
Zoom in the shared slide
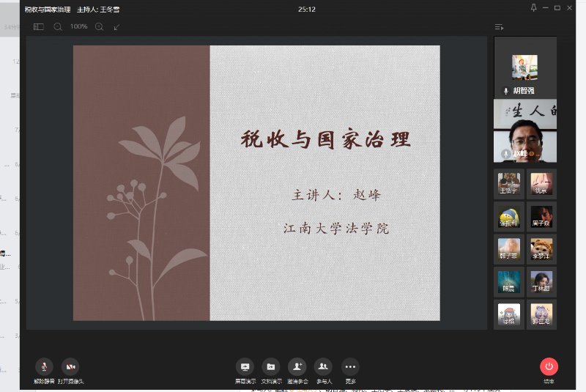coord(100,27)
